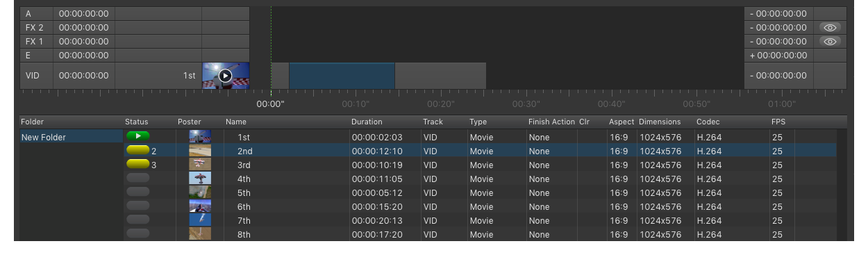Select poster thumbnail of 1st clip
868x255 pixels.
pyautogui.click(x=200, y=137)
